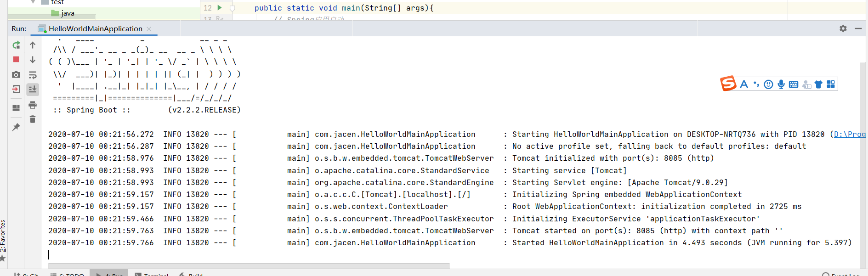
Task: Stop the running application with red square
Action: [x=16, y=59]
